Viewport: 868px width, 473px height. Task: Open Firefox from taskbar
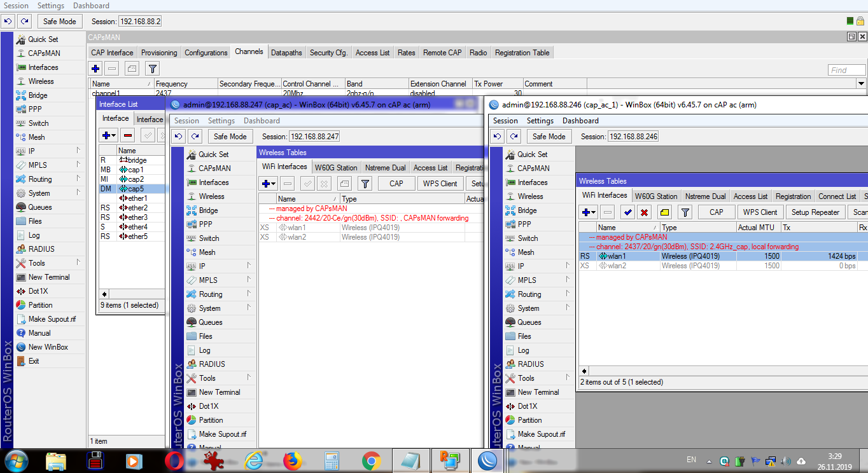[x=293, y=461]
